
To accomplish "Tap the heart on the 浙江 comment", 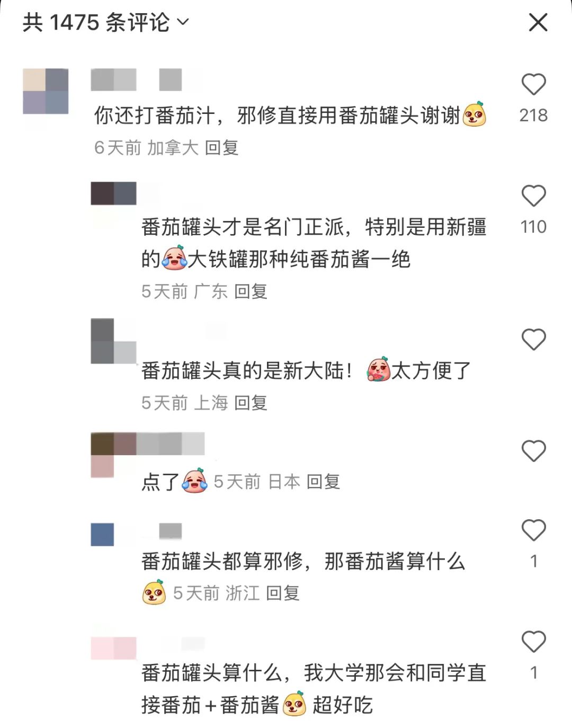I will tap(533, 530).
